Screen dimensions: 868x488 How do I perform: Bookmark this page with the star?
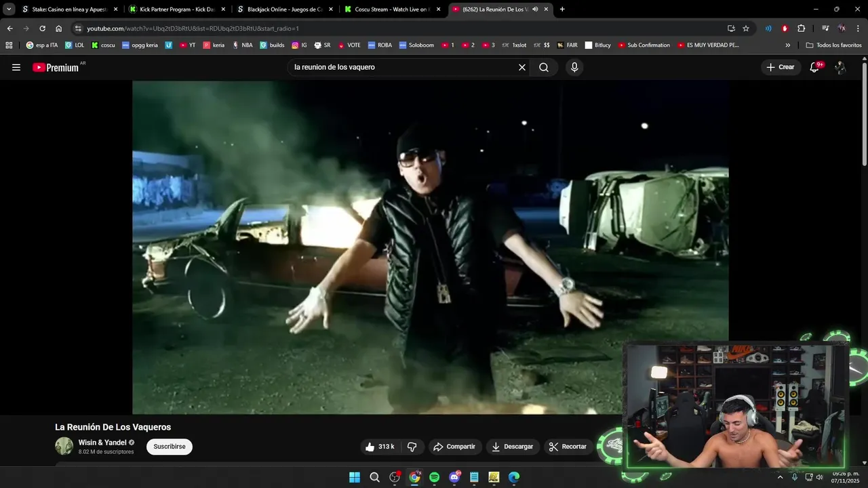[746, 28]
